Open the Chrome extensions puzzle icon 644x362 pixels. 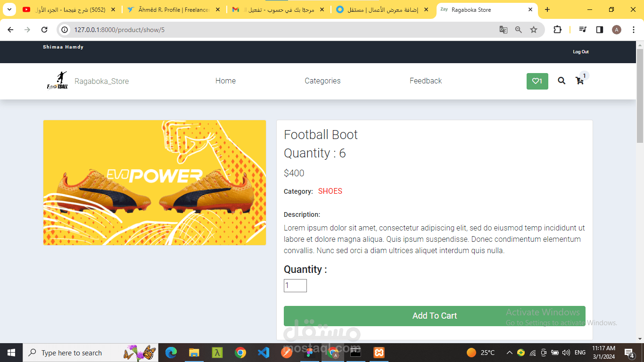click(x=557, y=30)
